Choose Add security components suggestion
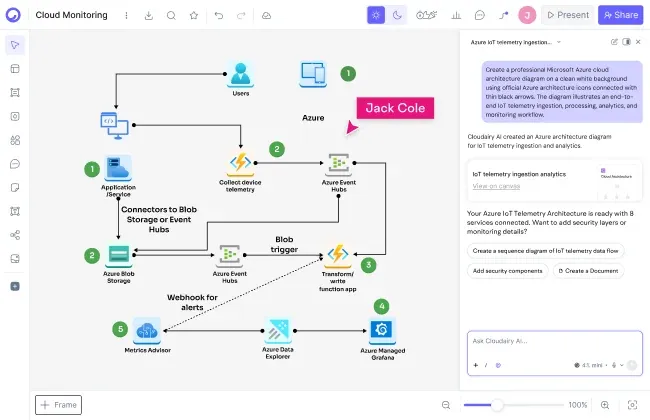 click(507, 271)
